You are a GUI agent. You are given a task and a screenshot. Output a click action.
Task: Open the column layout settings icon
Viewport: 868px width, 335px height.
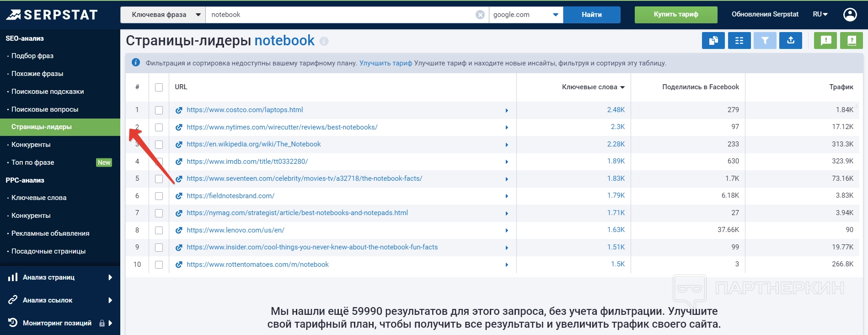(739, 41)
